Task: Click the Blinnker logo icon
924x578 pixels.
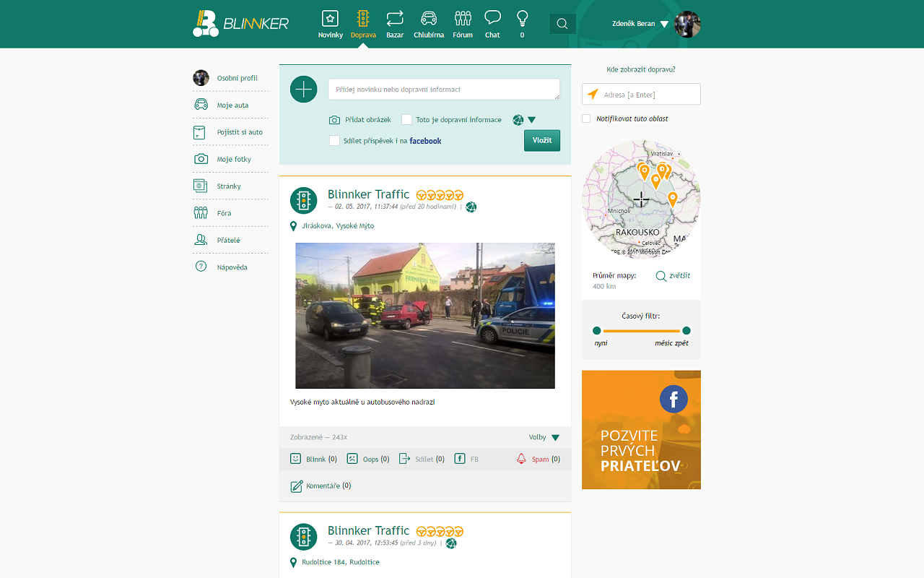Action: click(206, 23)
